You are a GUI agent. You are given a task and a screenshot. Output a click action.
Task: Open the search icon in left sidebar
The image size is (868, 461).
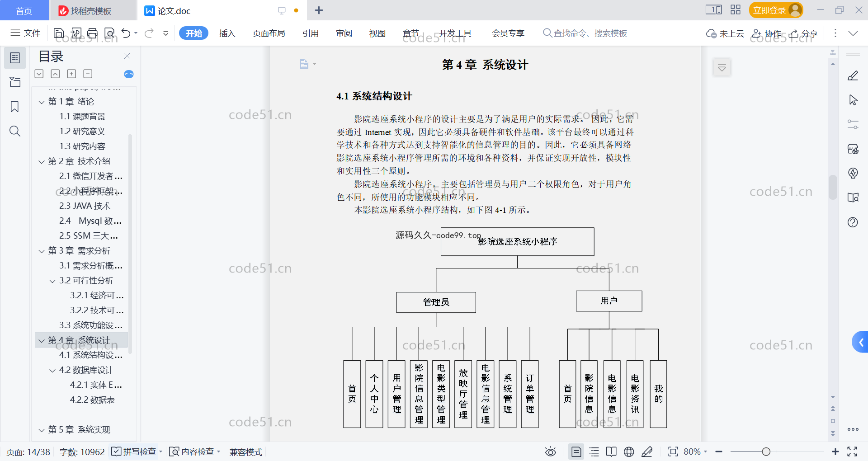tap(15, 131)
